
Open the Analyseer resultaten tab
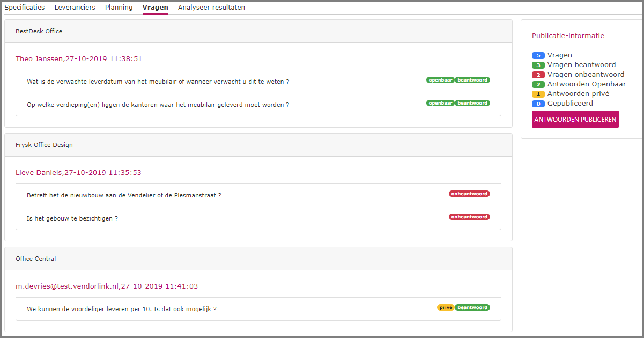211,8
